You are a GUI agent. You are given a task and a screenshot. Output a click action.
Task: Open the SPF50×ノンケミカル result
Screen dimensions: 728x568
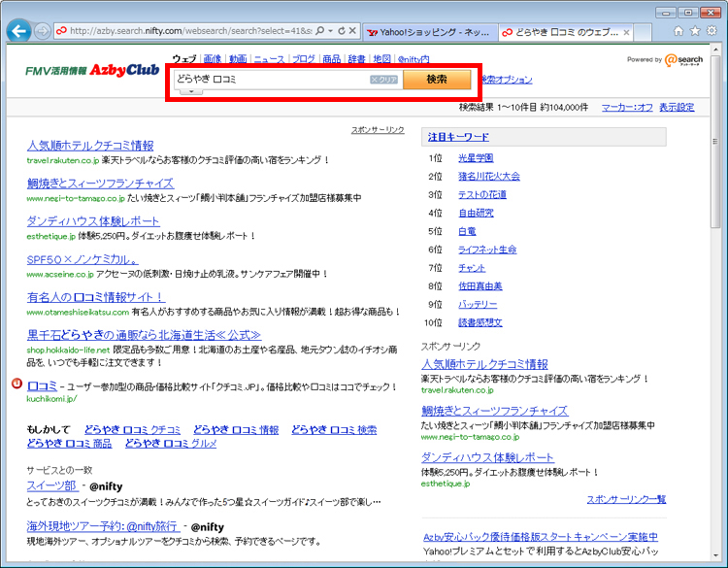[83, 259]
